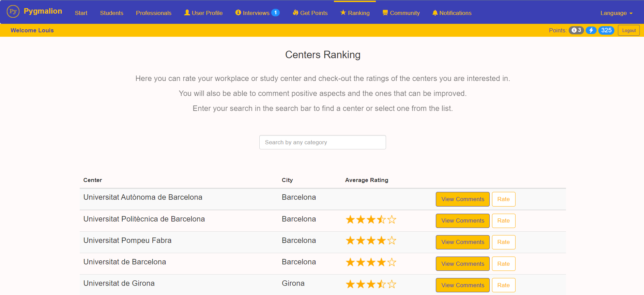This screenshot has height=295, width=644.
Task: Click the gray points badge showing 3
Action: click(x=576, y=30)
